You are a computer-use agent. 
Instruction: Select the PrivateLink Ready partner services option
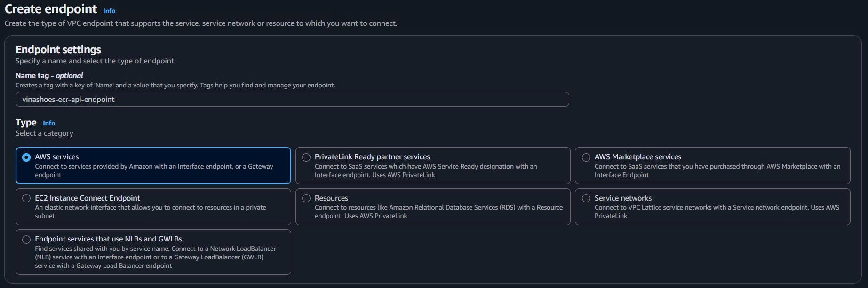pyautogui.click(x=306, y=157)
